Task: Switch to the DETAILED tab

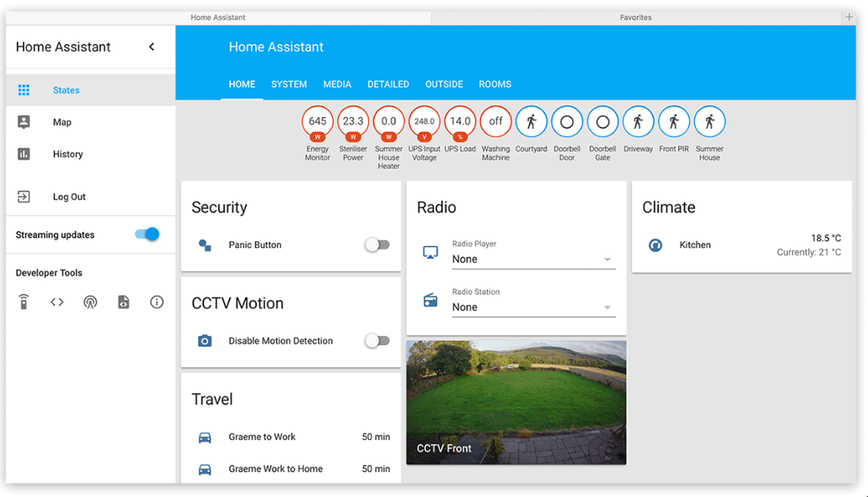Action: coord(388,84)
